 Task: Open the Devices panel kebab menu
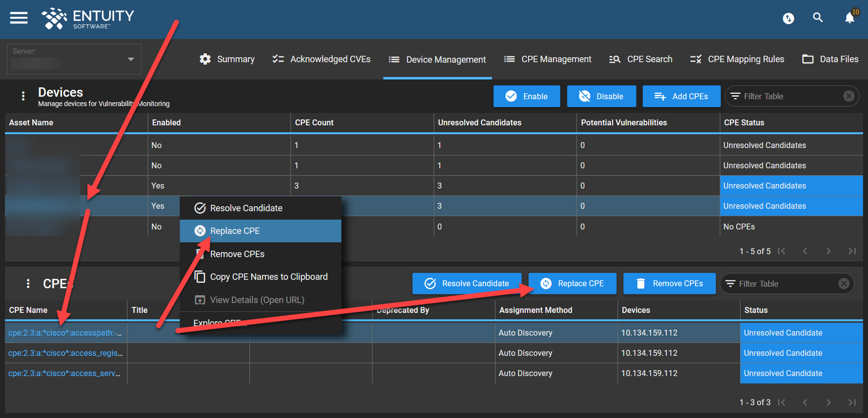(23, 96)
